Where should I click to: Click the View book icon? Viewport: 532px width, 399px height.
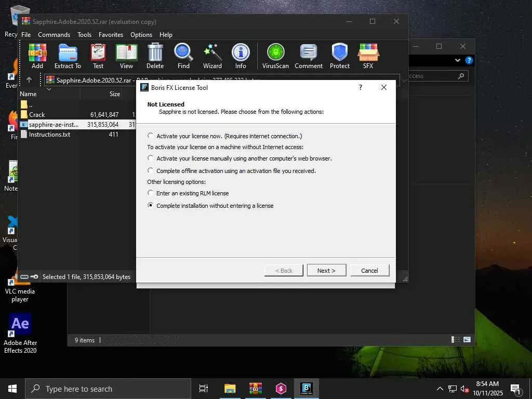(127, 56)
